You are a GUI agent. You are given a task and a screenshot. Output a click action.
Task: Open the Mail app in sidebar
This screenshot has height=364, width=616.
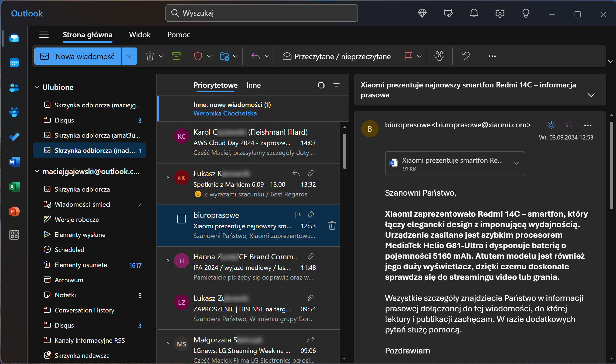point(14,38)
